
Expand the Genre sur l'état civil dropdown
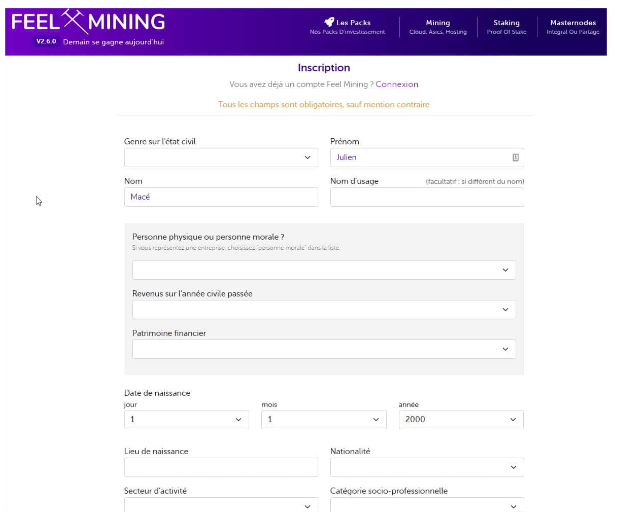[221, 157]
